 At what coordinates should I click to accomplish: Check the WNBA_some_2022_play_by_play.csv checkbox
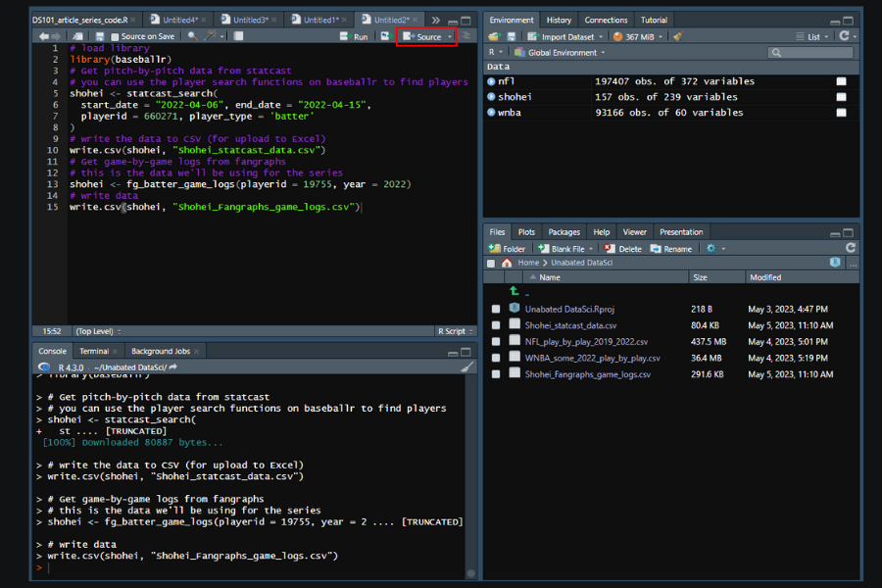496,358
